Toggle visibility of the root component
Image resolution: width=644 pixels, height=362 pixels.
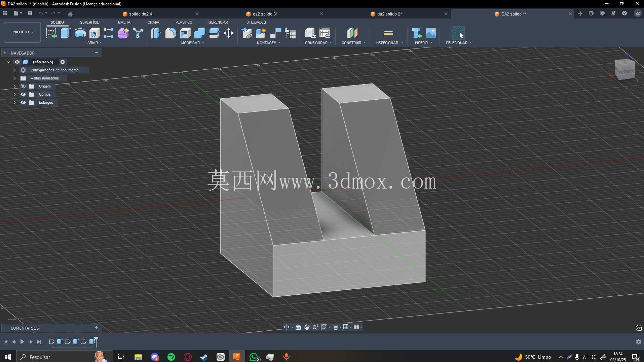(17, 62)
